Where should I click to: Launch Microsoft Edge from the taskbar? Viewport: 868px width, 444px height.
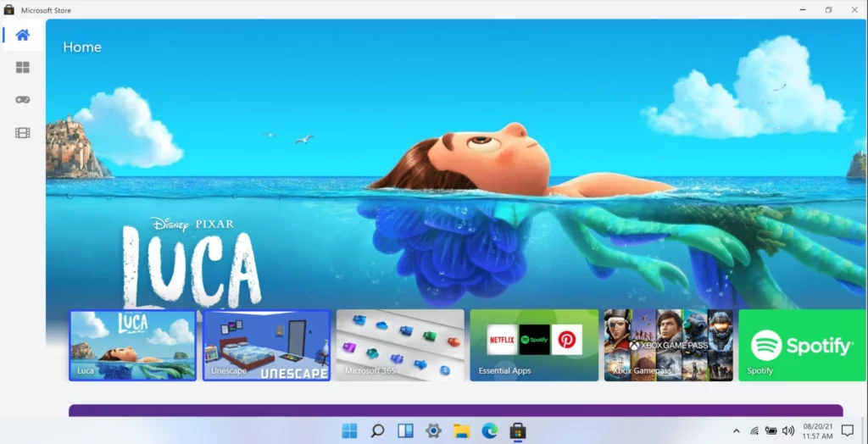point(489,430)
